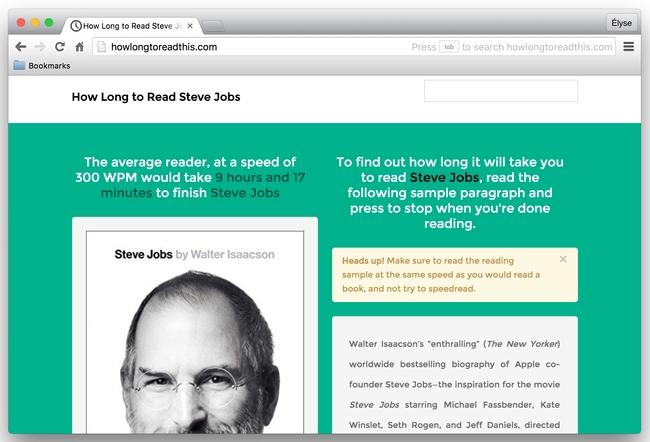Click the sample paragraph starting 'Walter Isaacson's'

(x=455, y=384)
